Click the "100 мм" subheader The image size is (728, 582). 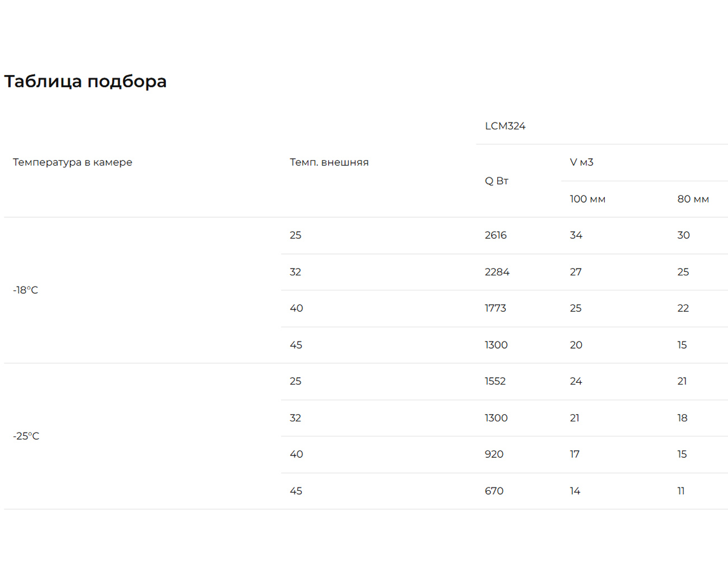587,199
